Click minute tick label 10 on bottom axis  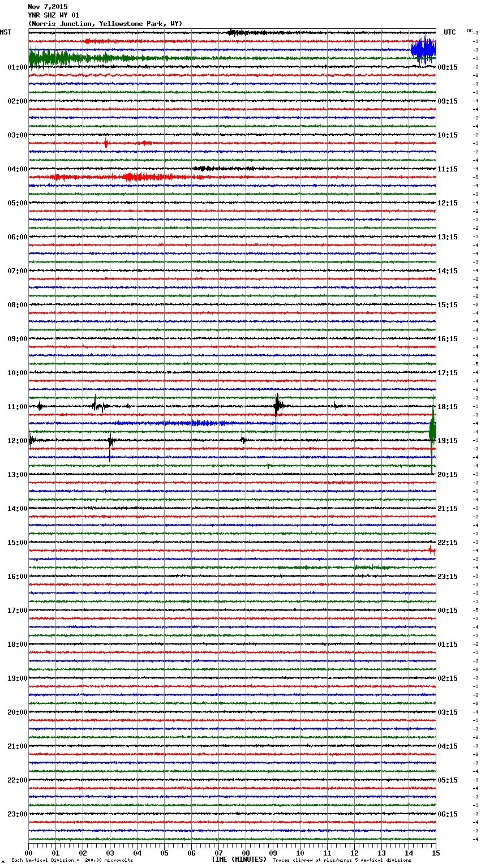[x=300, y=853]
